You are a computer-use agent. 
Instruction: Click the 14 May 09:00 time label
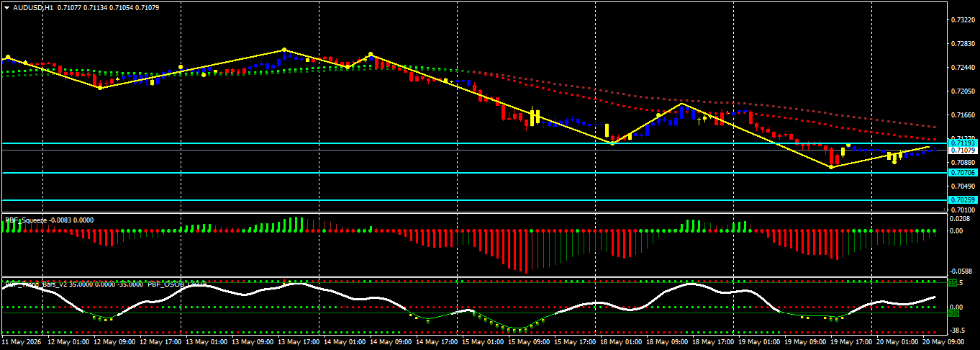tap(391, 341)
